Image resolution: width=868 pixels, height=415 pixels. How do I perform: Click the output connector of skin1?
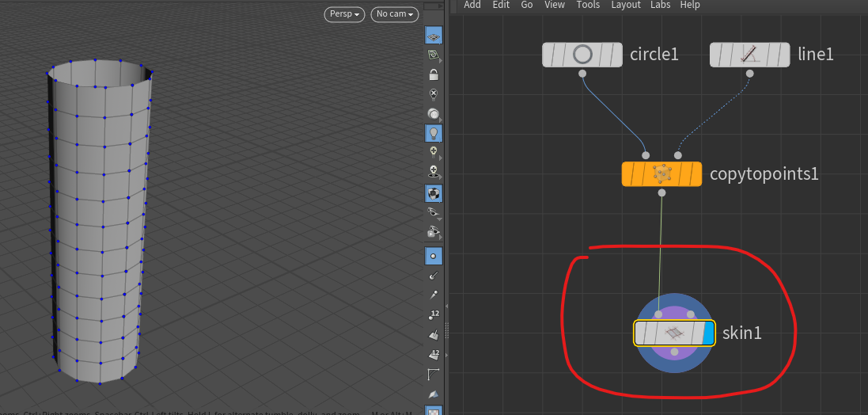(674, 352)
